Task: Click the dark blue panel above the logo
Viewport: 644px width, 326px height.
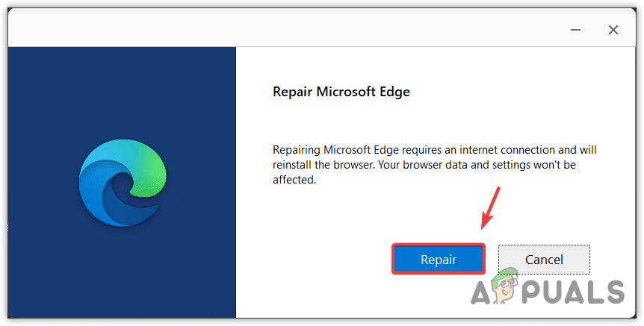Action: tap(122, 90)
